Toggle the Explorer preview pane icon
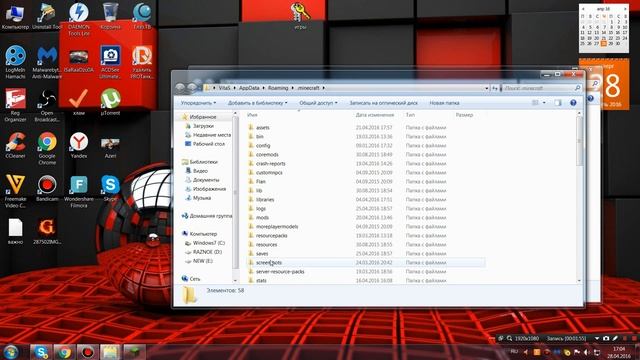The image size is (640, 360). [558, 103]
